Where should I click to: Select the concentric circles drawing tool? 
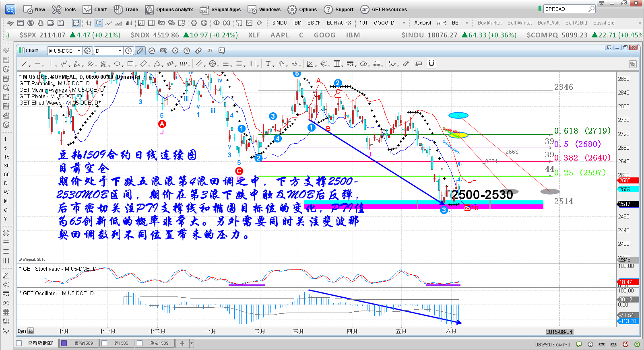212,64
